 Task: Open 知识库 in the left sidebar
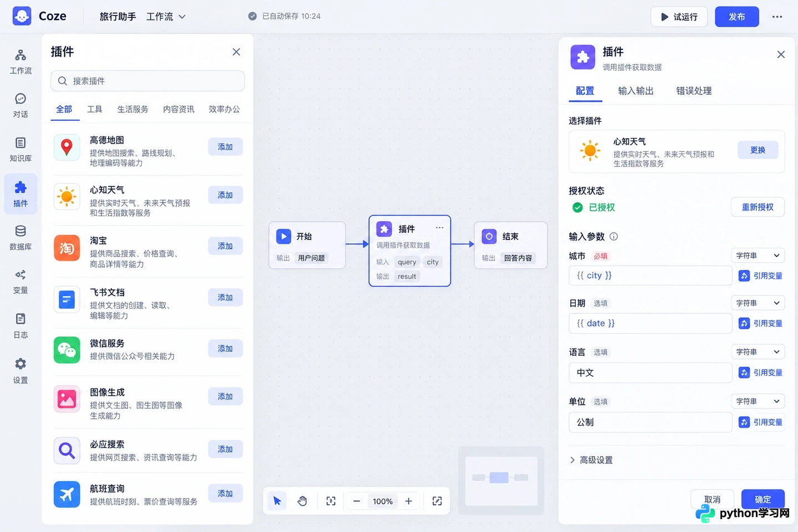(x=21, y=150)
